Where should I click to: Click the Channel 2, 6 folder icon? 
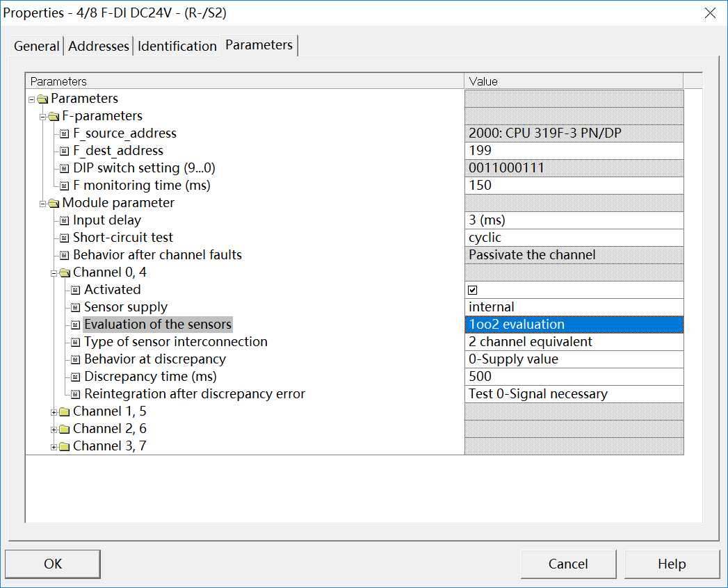click(65, 429)
